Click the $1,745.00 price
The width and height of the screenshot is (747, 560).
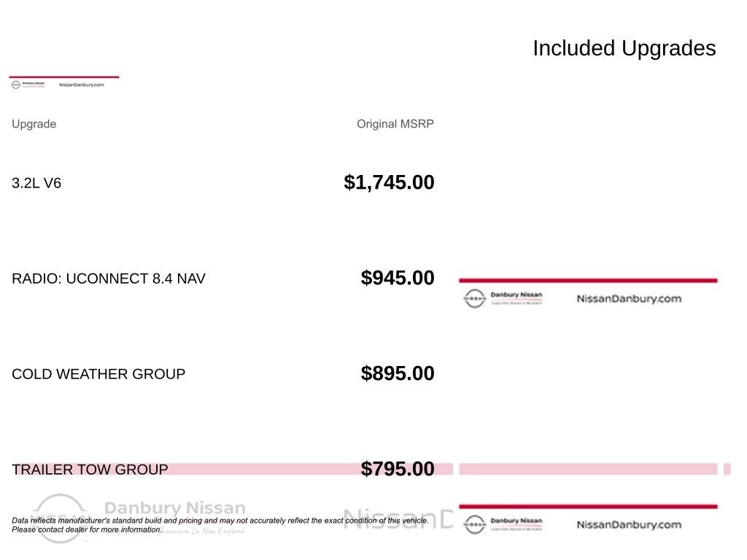[389, 182]
